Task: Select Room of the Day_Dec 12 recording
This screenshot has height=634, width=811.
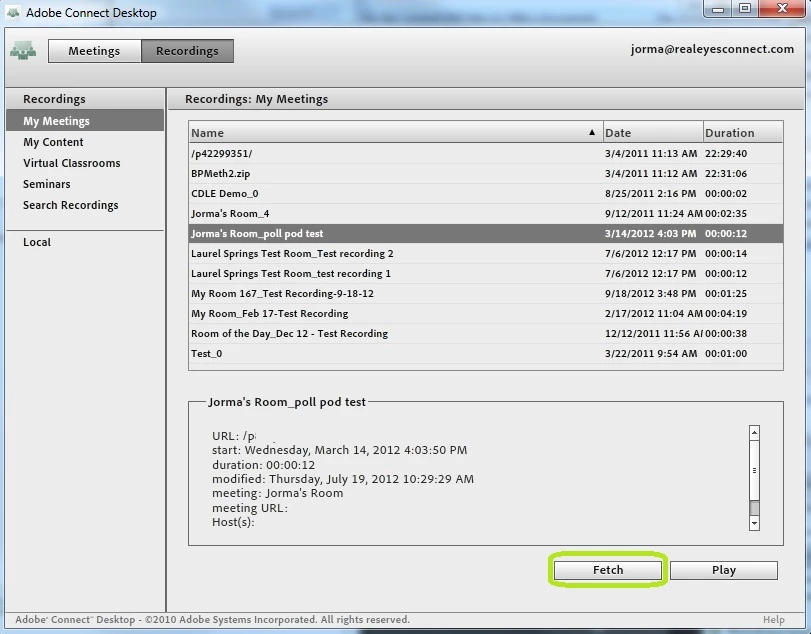Action: tap(486, 334)
